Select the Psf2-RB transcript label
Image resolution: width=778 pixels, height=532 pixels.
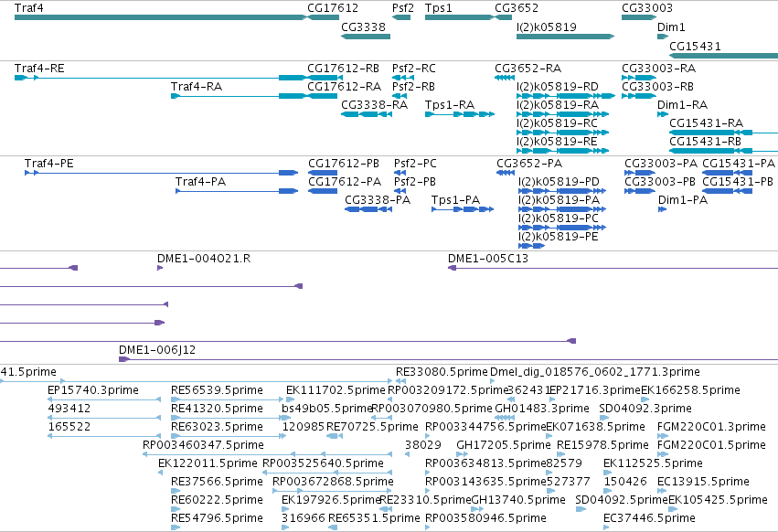click(x=413, y=86)
